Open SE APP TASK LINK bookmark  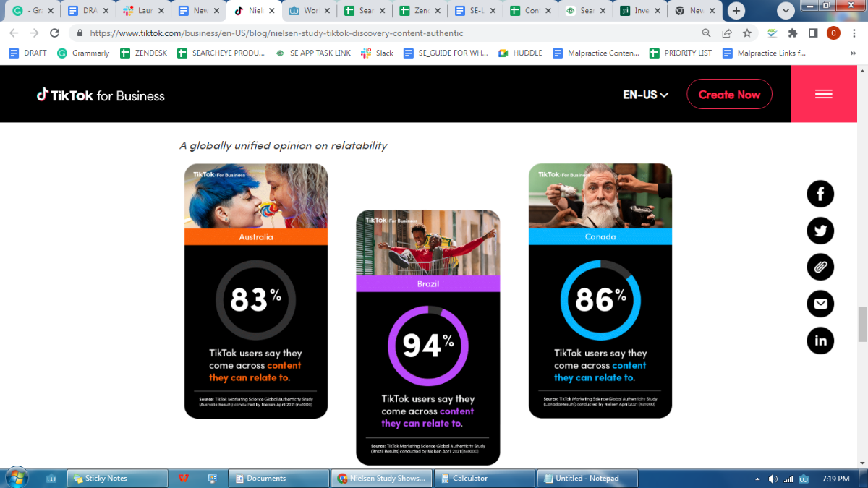click(313, 53)
